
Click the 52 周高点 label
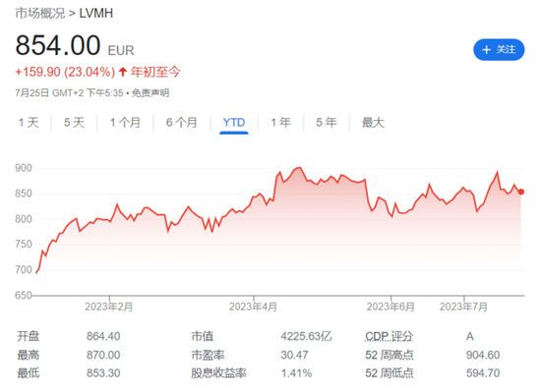coord(390,355)
